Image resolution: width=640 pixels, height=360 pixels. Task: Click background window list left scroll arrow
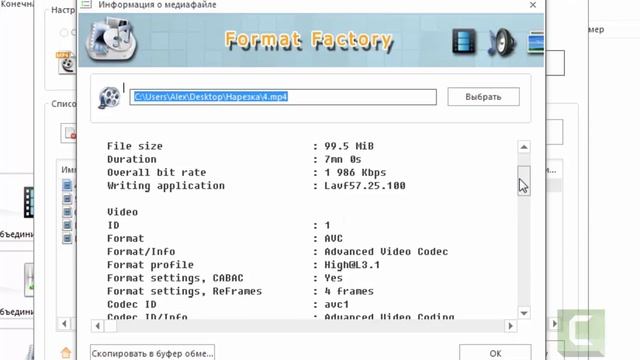(64, 324)
